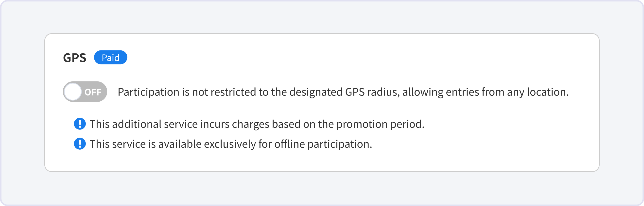
Task: Click the words "promotion period" in the first note
Action: 380,124
